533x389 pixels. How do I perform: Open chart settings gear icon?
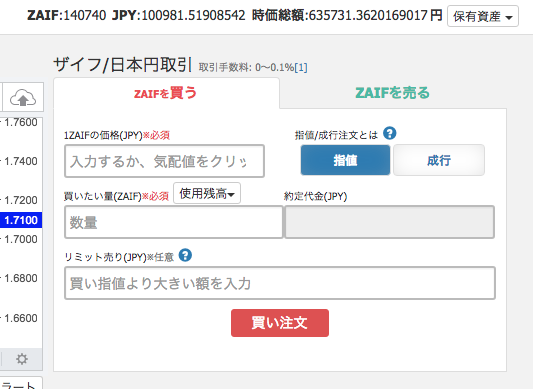pyautogui.click(x=22, y=359)
